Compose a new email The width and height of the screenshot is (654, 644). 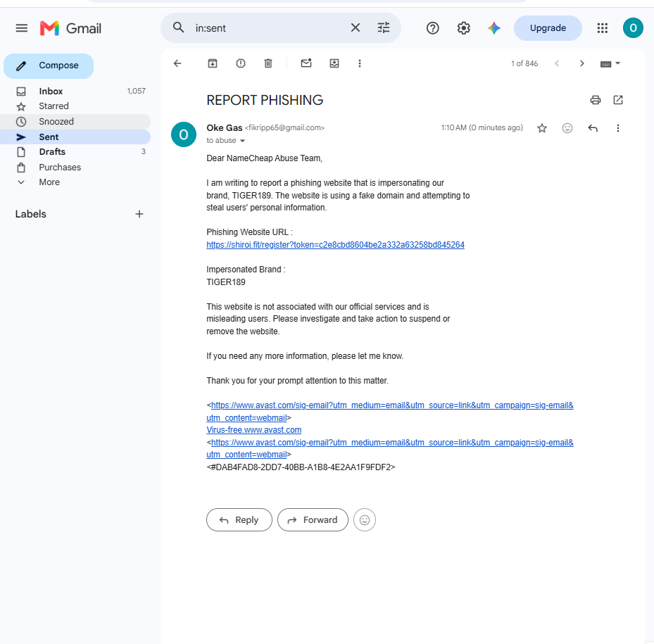(x=49, y=66)
